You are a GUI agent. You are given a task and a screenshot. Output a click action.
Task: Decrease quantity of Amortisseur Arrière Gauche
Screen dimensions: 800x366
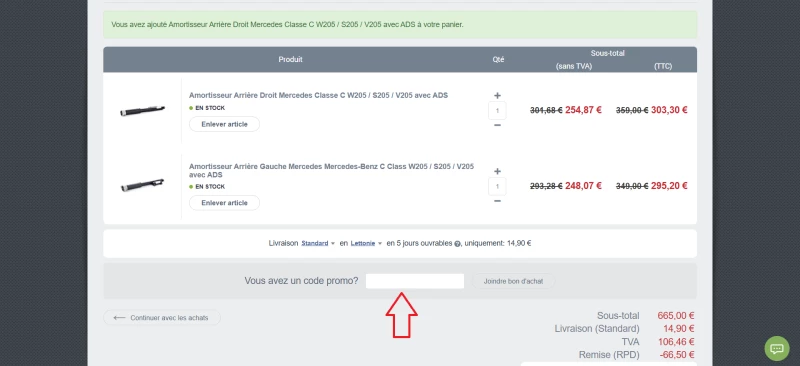click(x=497, y=201)
